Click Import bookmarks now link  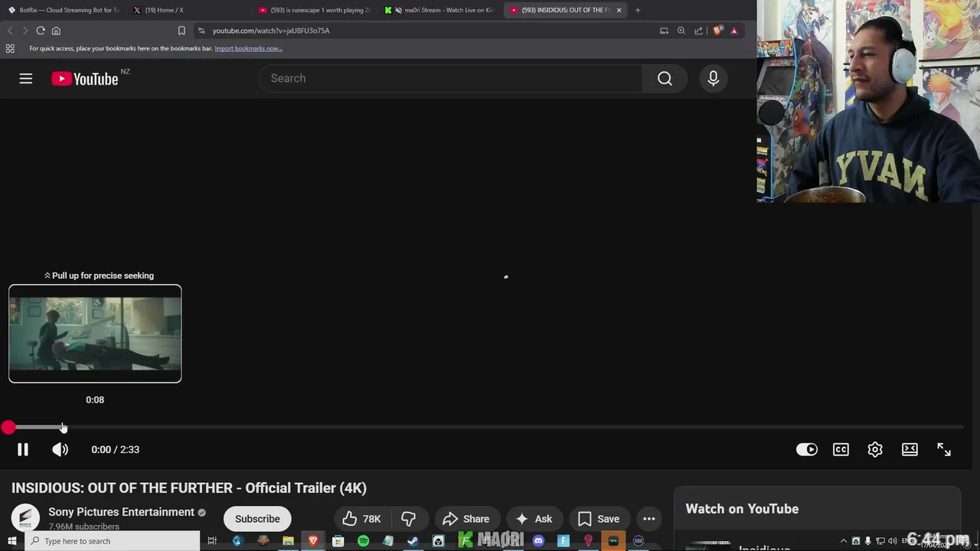[248, 48]
